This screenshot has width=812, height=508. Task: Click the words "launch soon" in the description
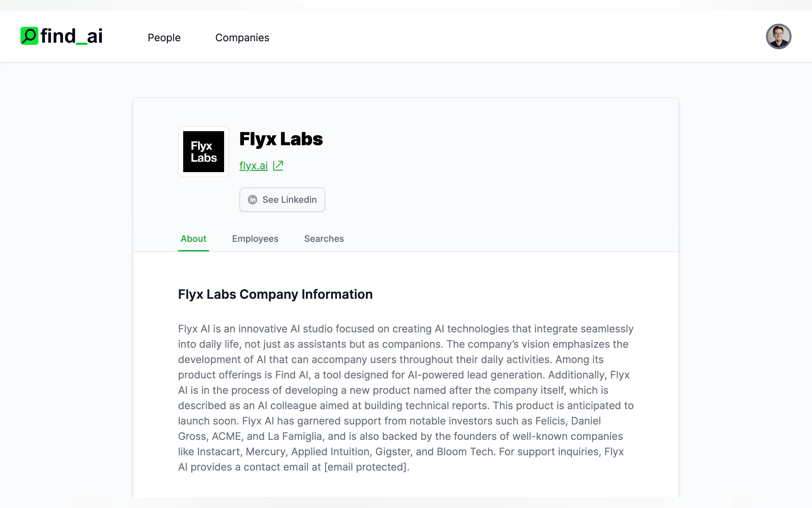coord(207,421)
